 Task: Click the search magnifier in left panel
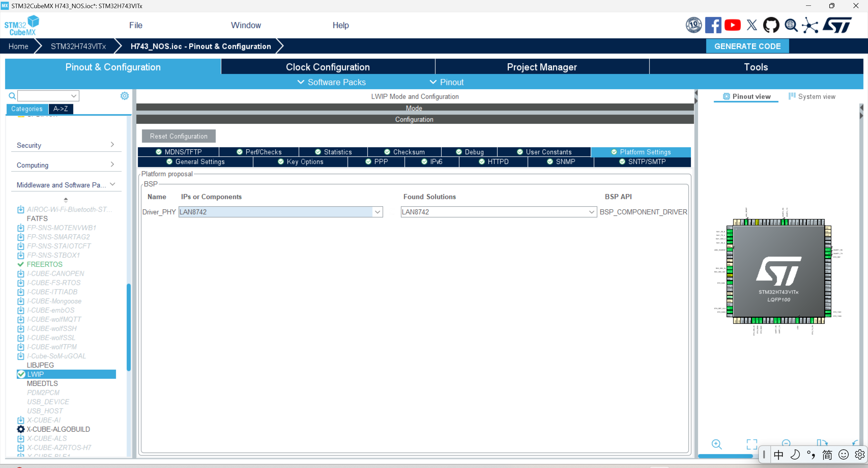(x=12, y=96)
